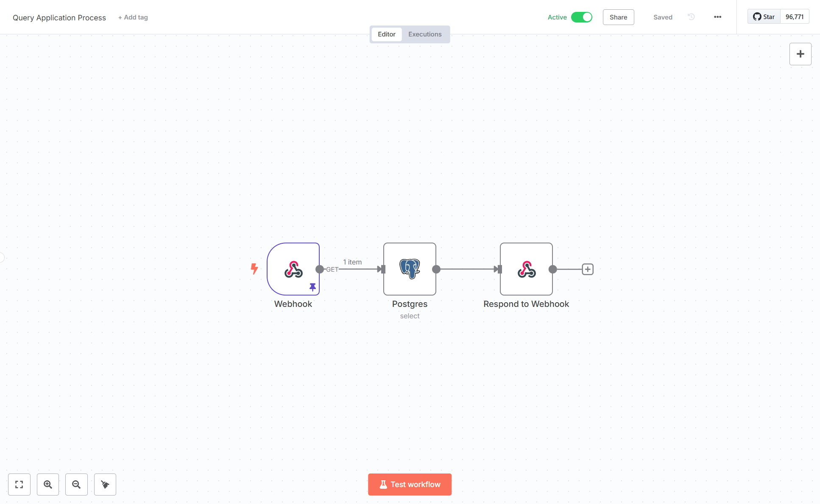Click the Postgres output connector dot
820x504 pixels.
tap(436, 269)
